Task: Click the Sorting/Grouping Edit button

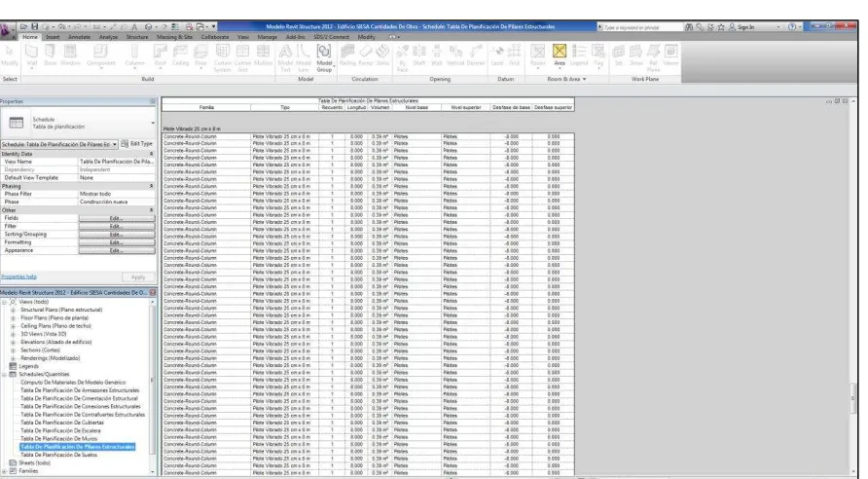Action: coord(116,235)
